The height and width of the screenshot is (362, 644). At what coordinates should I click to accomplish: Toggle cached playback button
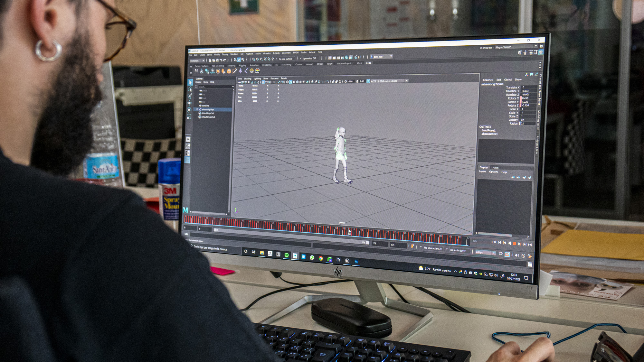pyautogui.click(x=507, y=254)
